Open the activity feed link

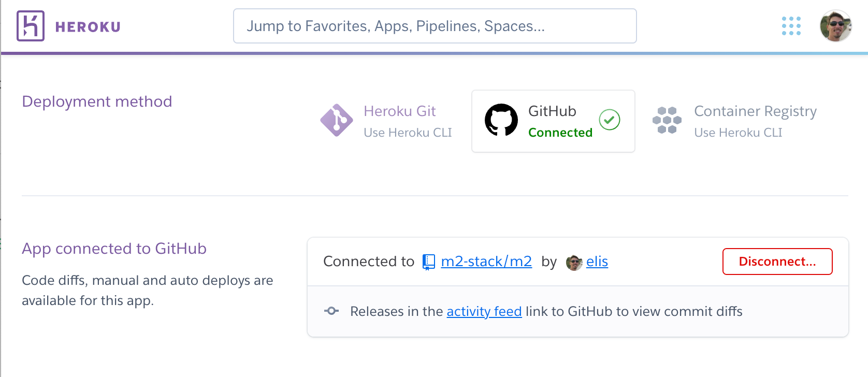[x=484, y=311]
